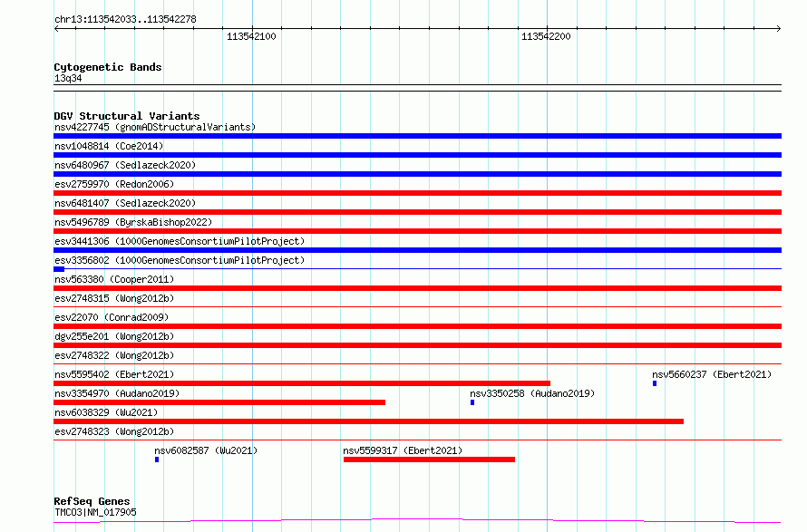Click the nsv5660237 (Ebert2021) label

(x=712, y=374)
